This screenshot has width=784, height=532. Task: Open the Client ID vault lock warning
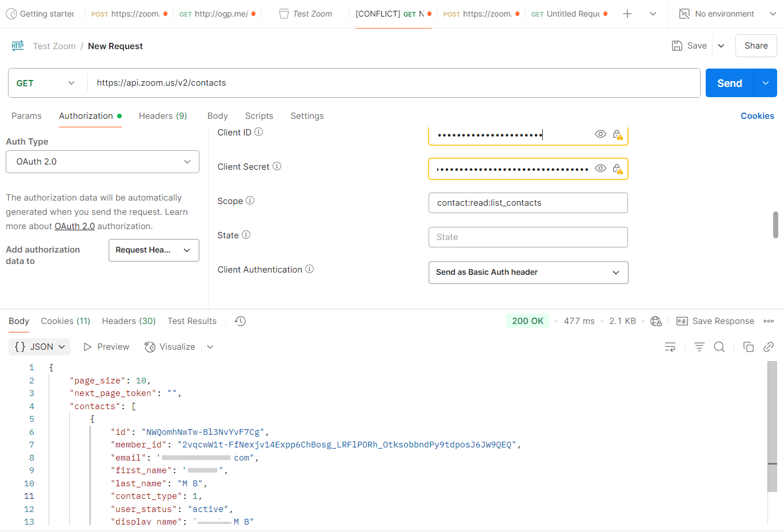(618, 134)
